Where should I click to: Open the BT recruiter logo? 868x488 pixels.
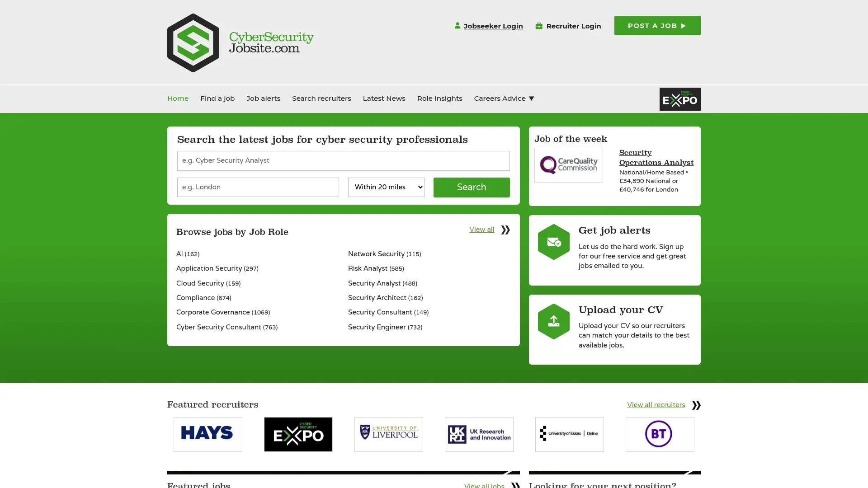[x=660, y=434]
